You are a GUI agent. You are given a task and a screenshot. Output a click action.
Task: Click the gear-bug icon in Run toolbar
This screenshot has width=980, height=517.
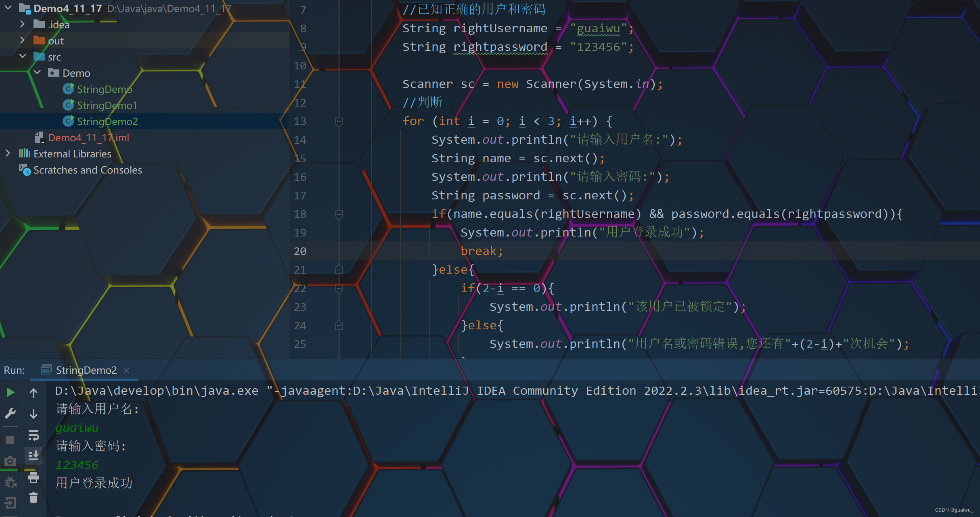10,482
